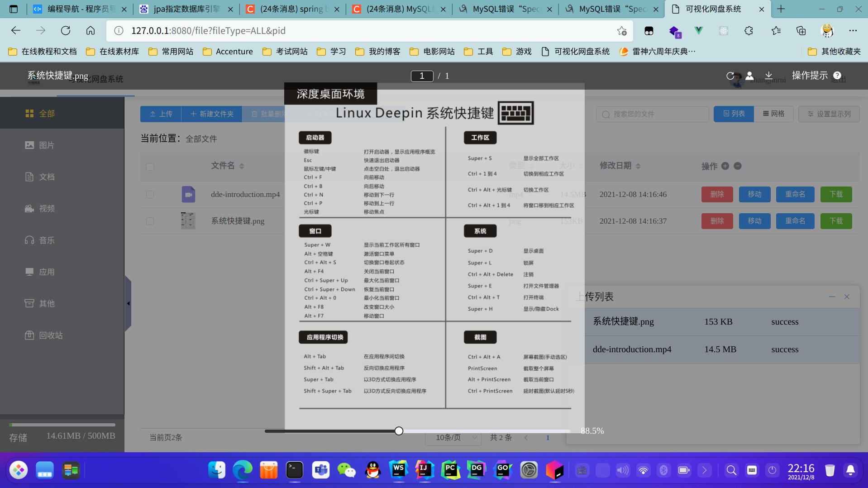Open browser collections icon
Image resolution: width=868 pixels, height=488 pixels.
[x=801, y=31]
